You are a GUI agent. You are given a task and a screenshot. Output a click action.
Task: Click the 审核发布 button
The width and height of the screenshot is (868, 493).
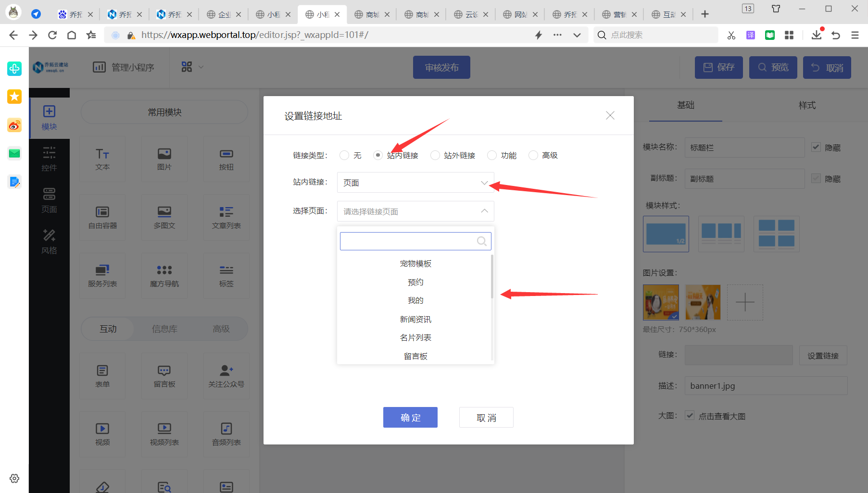click(441, 67)
